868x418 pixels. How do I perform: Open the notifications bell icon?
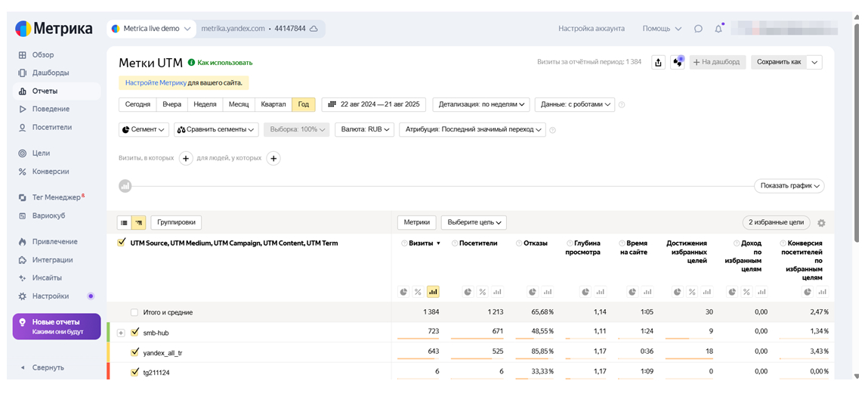pyautogui.click(x=718, y=29)
